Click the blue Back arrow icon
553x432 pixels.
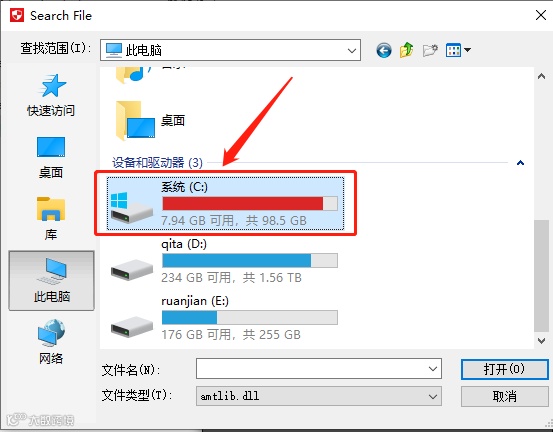[384, 50]
